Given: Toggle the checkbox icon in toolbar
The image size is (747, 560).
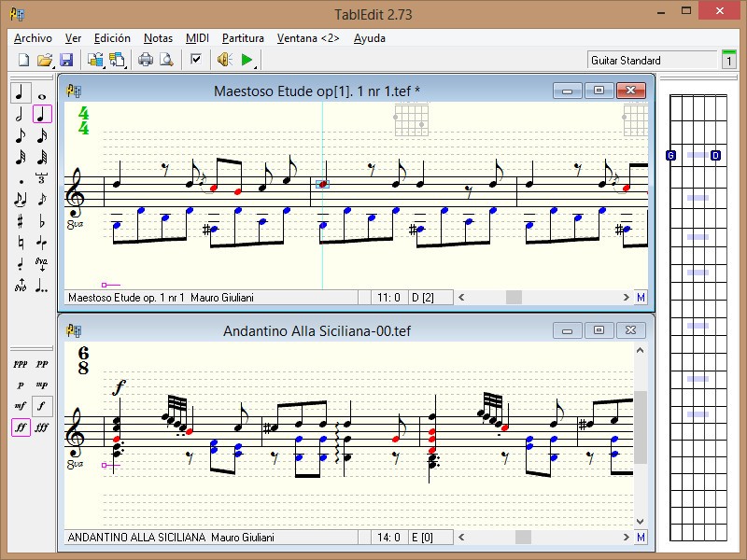Looking at the screenshot, I should pos(196,61).
